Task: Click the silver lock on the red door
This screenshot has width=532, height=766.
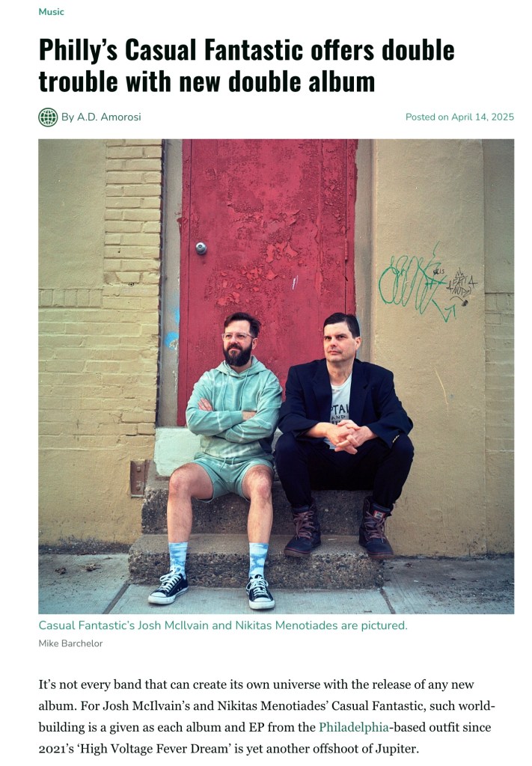Action: coord(201,248)
